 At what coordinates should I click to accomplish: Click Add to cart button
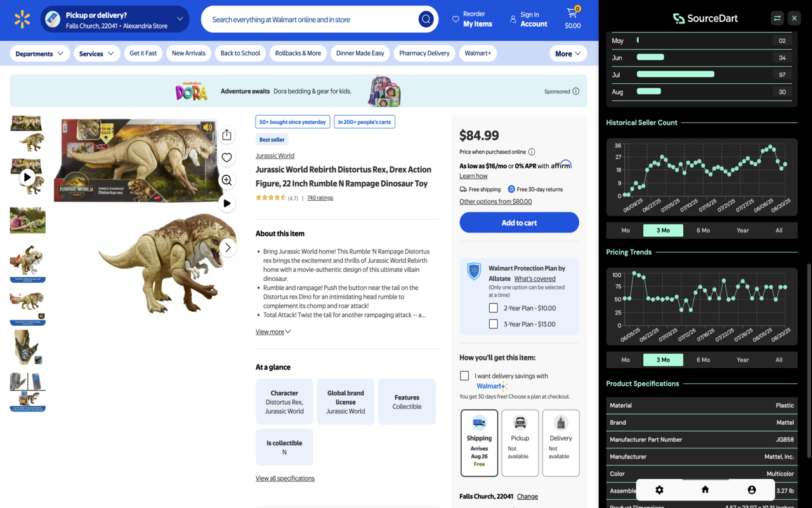[x=519, y=222]
